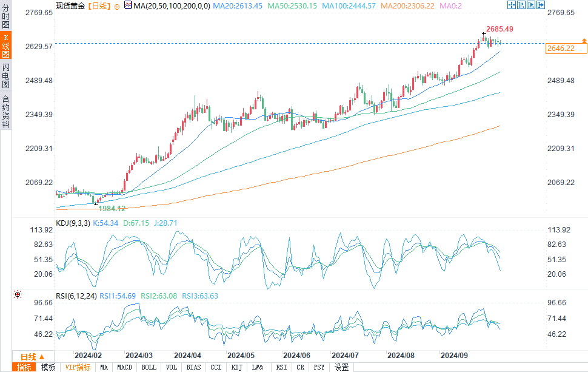This screenshot has width=588, height=372.
Task: Select the 模板 tab in bottom bar
Action: pos(48,367)
